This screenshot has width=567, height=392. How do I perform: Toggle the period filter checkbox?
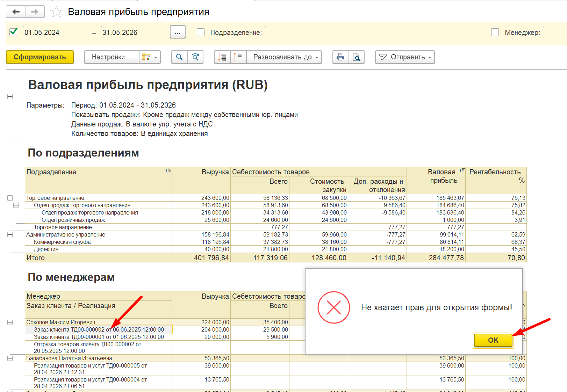coord(14,32)
